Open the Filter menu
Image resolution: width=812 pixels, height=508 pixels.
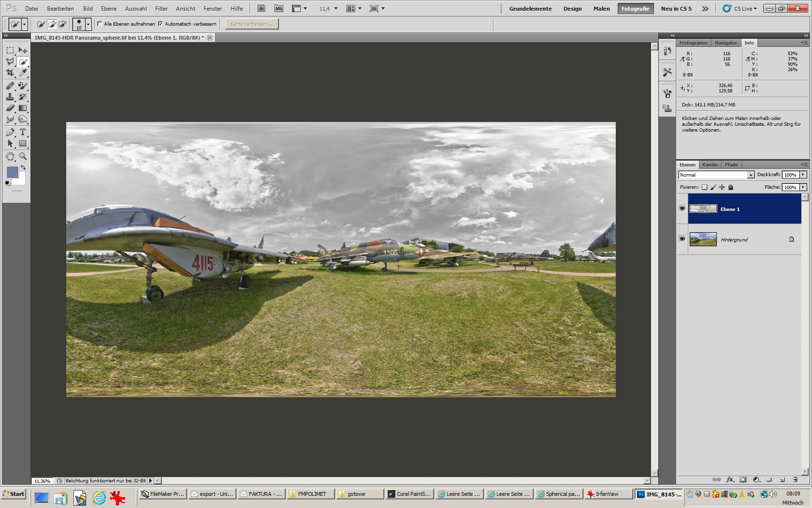point(161,9)
